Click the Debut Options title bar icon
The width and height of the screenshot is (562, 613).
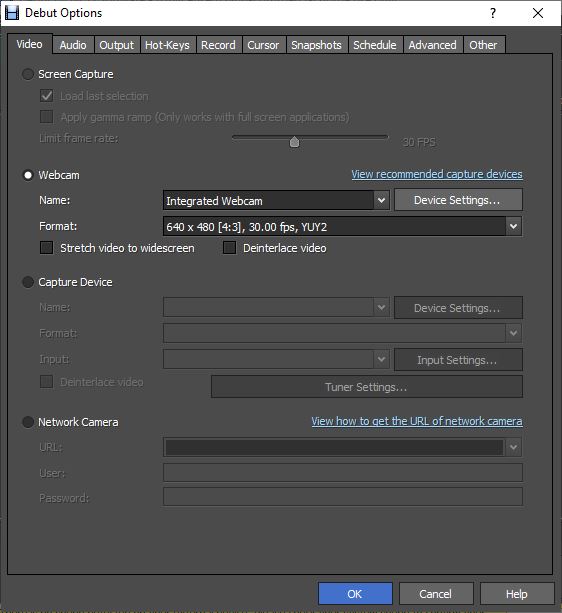coord(12,13)
